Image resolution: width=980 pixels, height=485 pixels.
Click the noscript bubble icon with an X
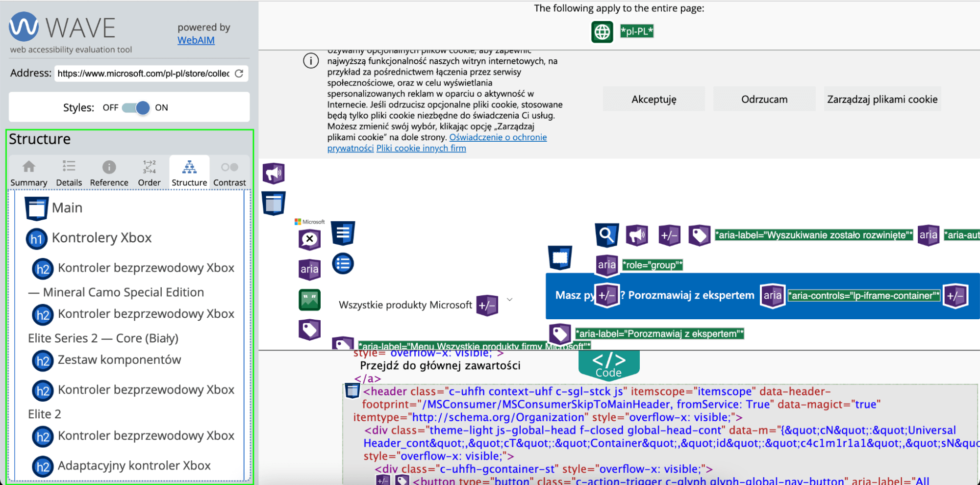coord(310,239)
